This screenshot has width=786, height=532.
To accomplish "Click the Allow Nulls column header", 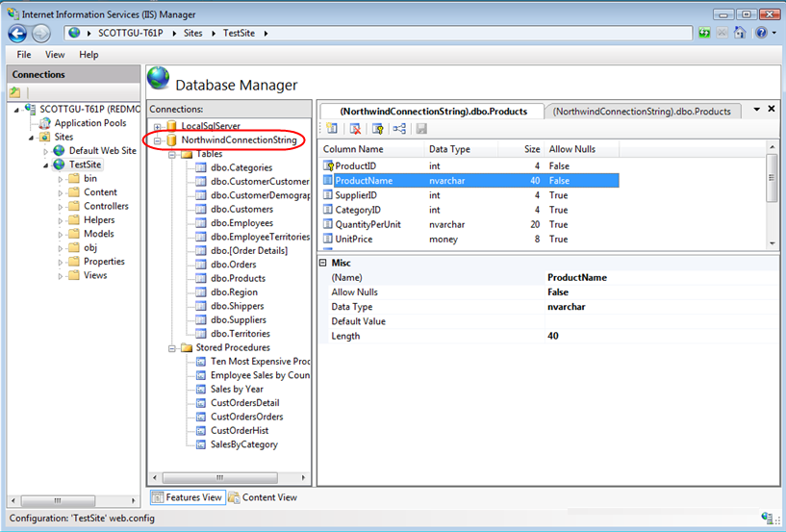I will tap(582, 149).
